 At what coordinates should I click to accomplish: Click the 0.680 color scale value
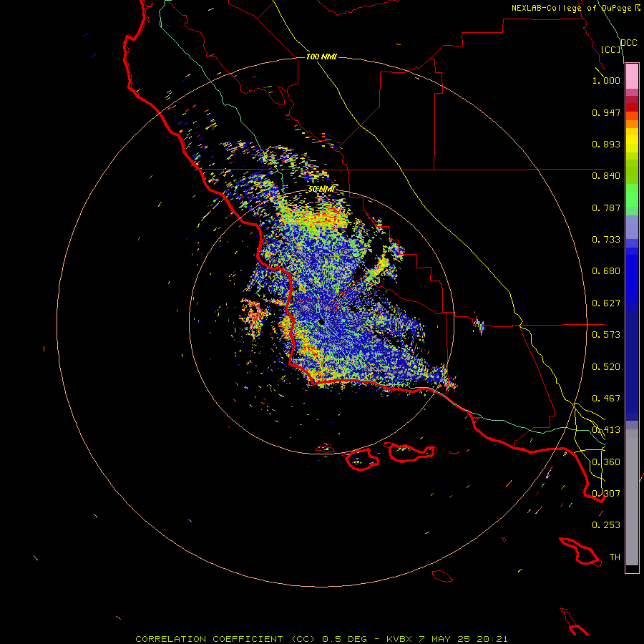coord(606,271)
